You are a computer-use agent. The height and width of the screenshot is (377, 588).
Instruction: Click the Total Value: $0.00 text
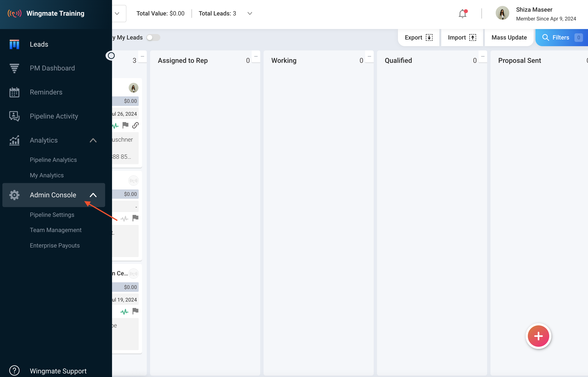coord(160,14)
